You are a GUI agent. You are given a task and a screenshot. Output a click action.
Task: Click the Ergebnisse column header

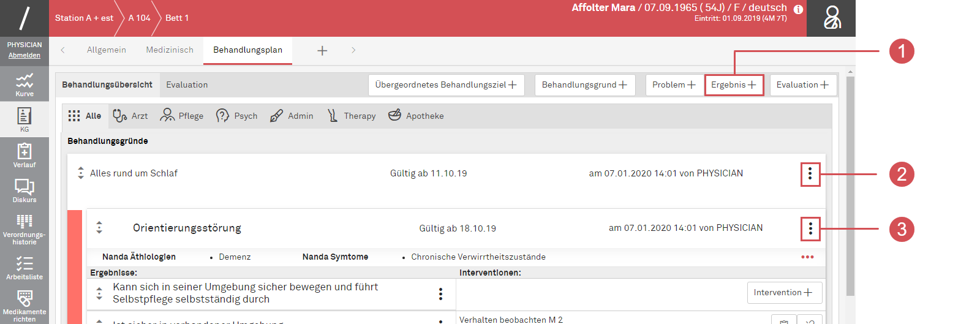pos(113,273)
